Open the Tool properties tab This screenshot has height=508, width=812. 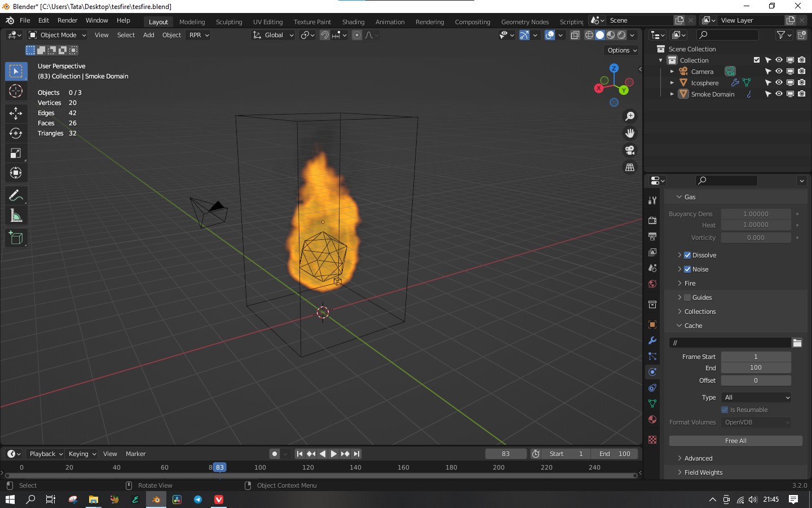coord(652,200)
